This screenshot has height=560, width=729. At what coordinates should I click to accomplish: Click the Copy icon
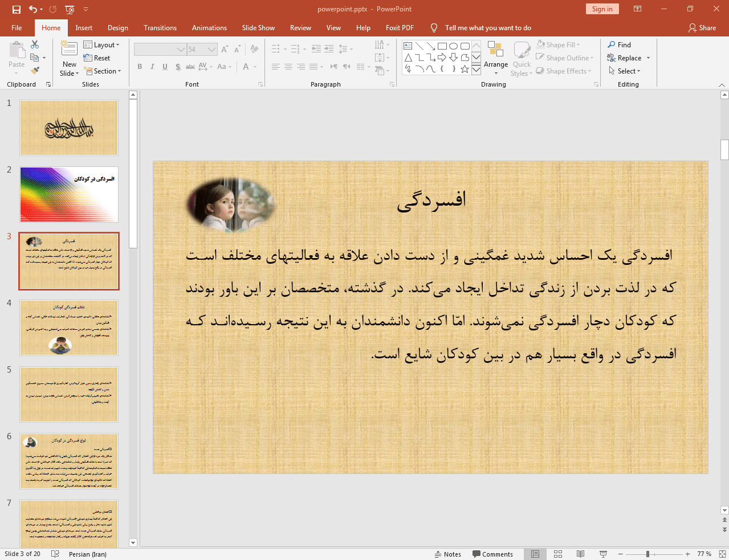point(35,58)
